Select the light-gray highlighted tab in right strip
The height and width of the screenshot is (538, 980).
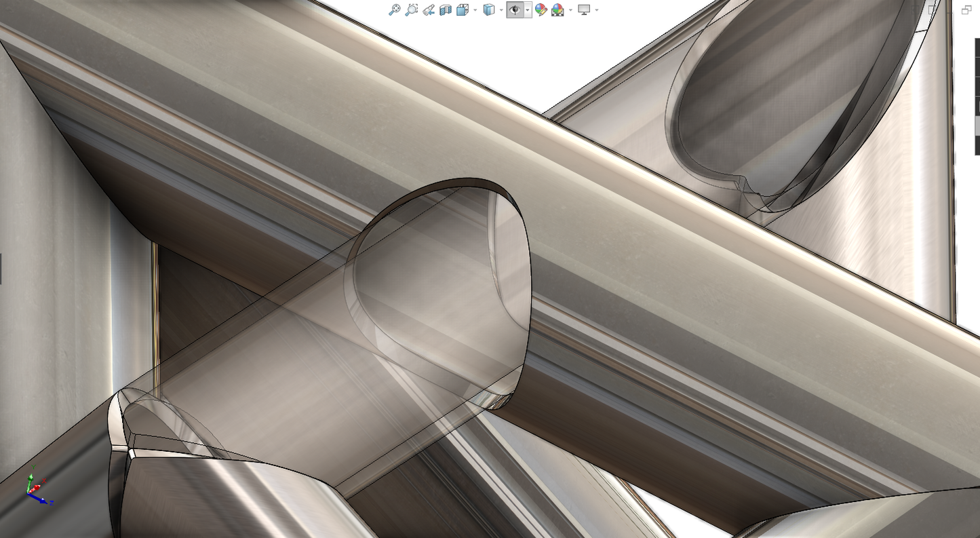[x=977, y=126]
